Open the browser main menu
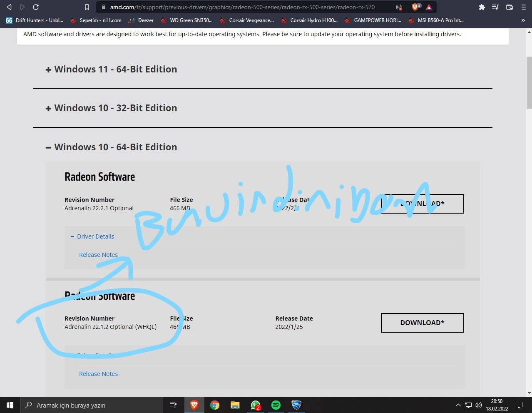Screen dimensions: 532x413 coord(524,7)
